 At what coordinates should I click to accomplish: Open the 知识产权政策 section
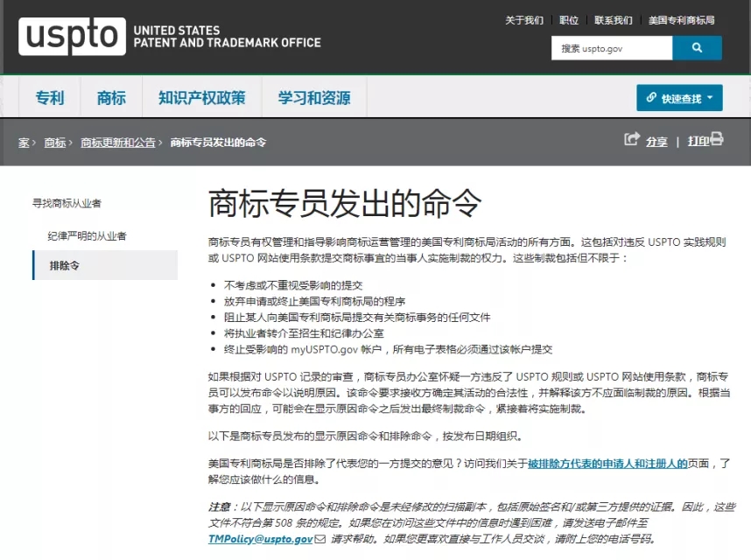click(x=203, y=98)
